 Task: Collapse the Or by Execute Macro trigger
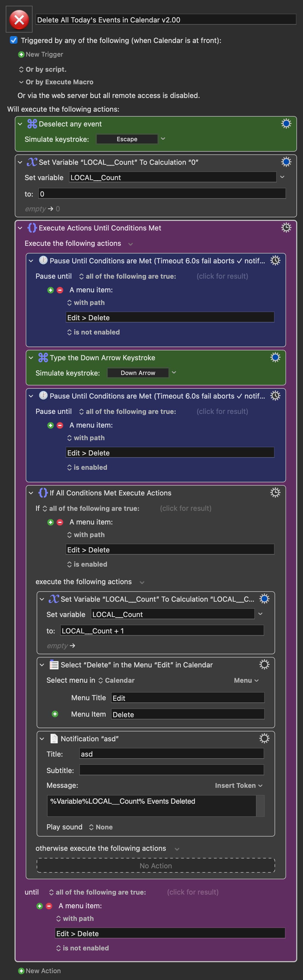click(21, 82)
